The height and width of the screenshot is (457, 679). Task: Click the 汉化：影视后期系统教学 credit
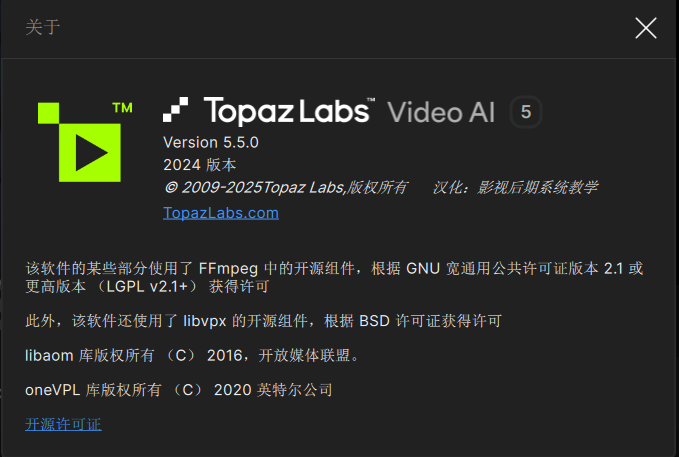[x=515, y=188]
